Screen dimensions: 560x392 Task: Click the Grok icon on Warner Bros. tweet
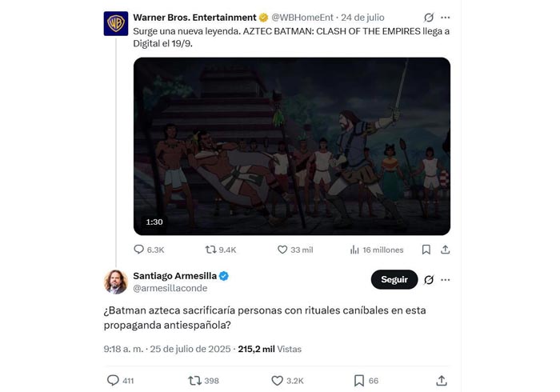tap(429, 18)
